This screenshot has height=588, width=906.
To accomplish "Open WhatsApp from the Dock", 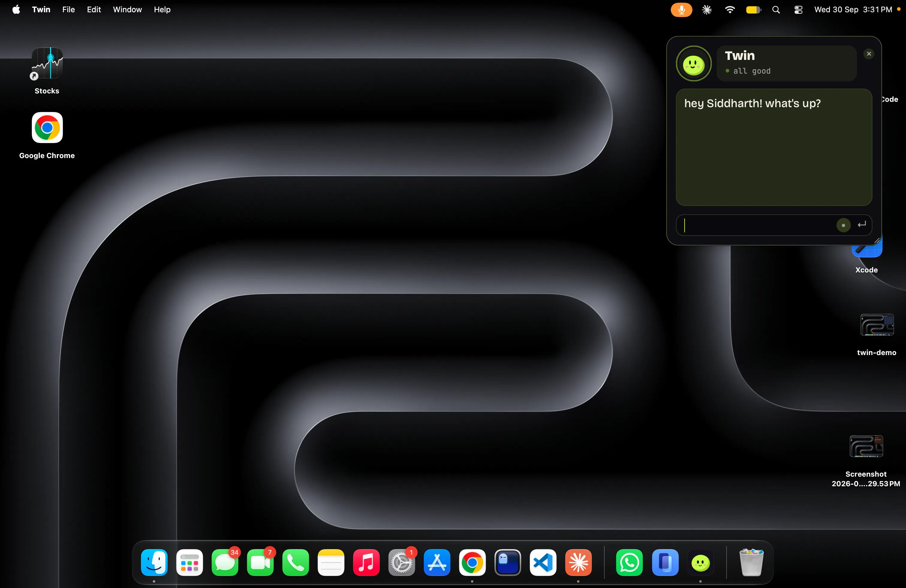I will (x=630, y=562).
